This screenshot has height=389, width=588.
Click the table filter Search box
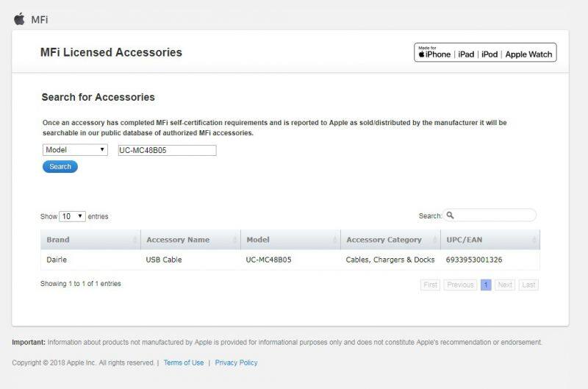point(495,215)
